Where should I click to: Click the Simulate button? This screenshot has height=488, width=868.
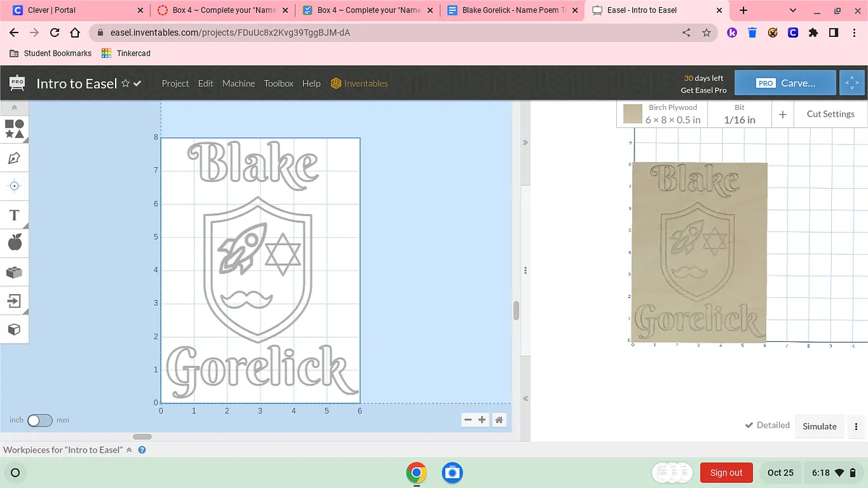tap(820, 426)
